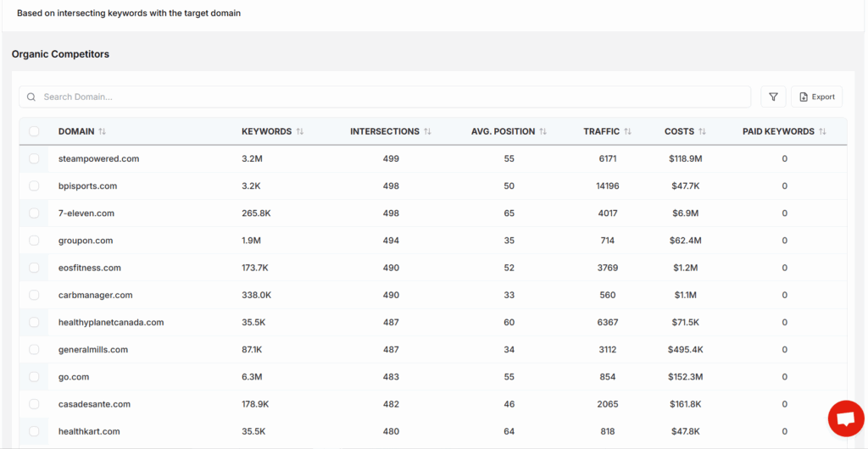Image resolution: width=868 pixels, height=449 pixels.
Task: Click the go.com domain
Action: pos(74,376)
